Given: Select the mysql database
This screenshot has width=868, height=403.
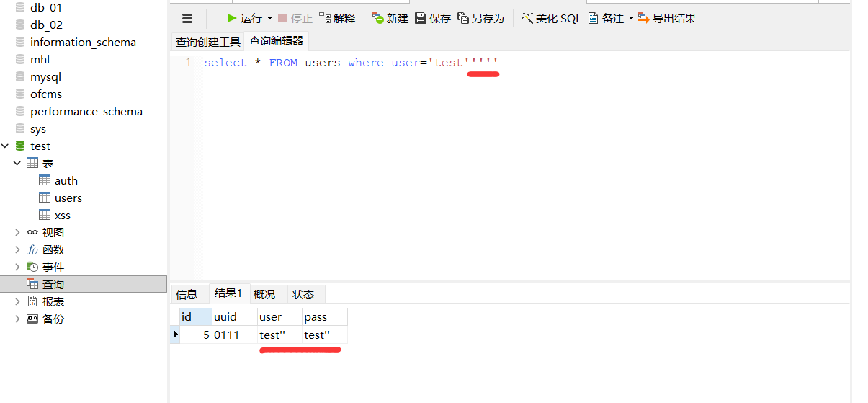Looking at the screenshot, I should pos(45,76).
